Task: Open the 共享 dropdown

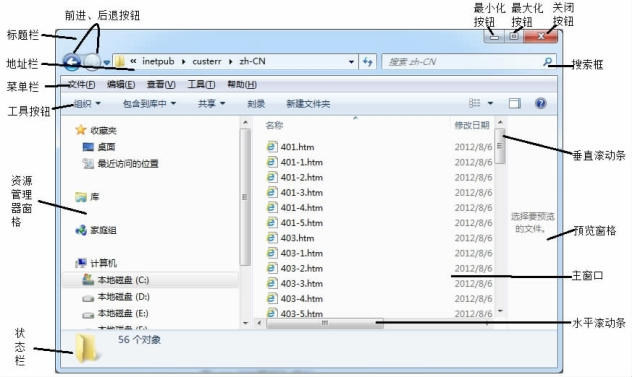Action: pyautogui.click(x=211, y=104)
